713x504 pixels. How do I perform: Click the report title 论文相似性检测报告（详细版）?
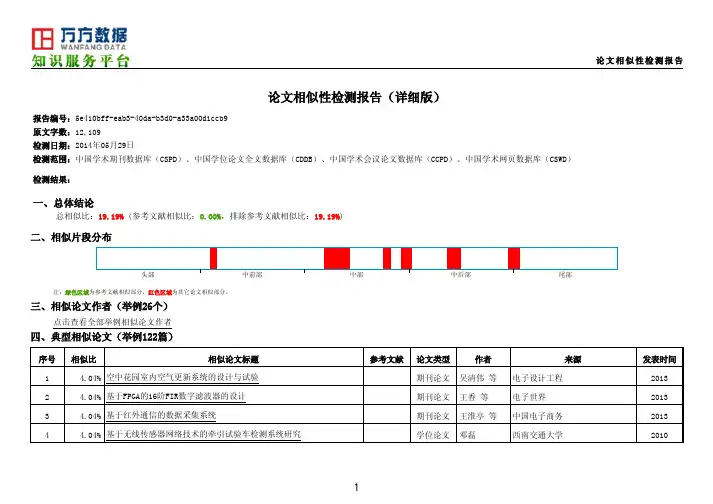click(x=356, y=99)
